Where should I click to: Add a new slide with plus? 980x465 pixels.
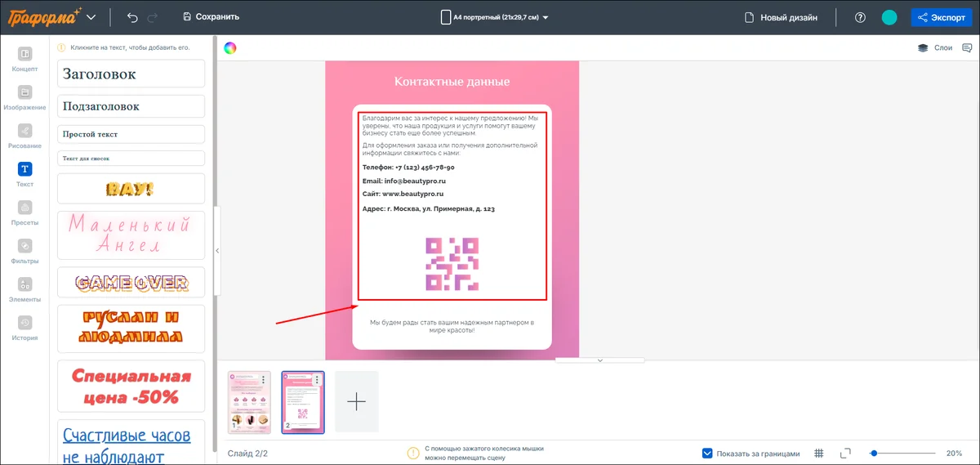(357, 401)
